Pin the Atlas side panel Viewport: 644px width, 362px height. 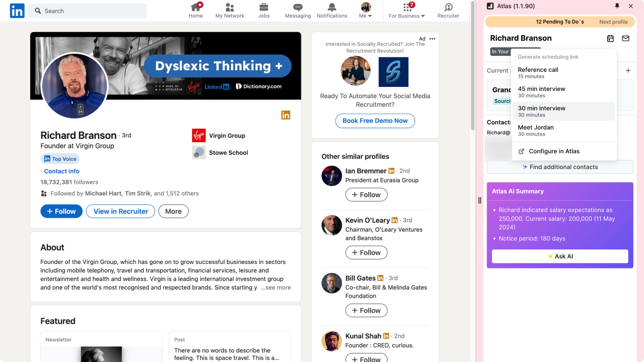point(617,6)
